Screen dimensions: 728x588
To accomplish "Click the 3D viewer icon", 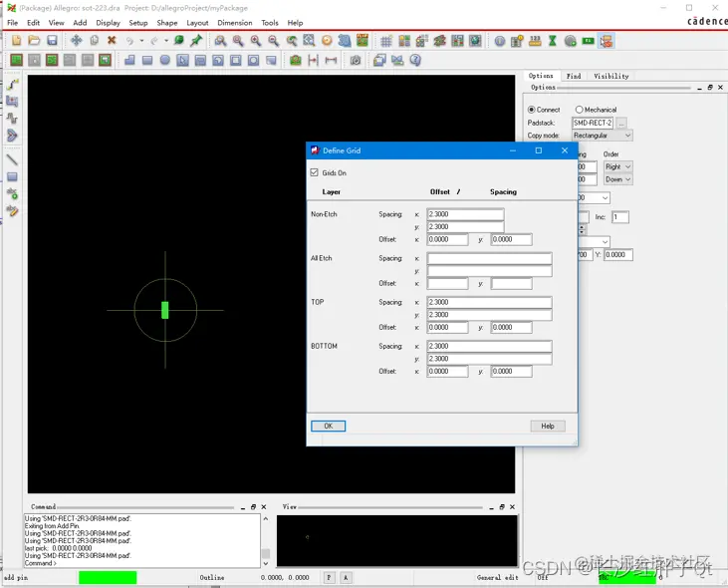I will tap(345, 41).
